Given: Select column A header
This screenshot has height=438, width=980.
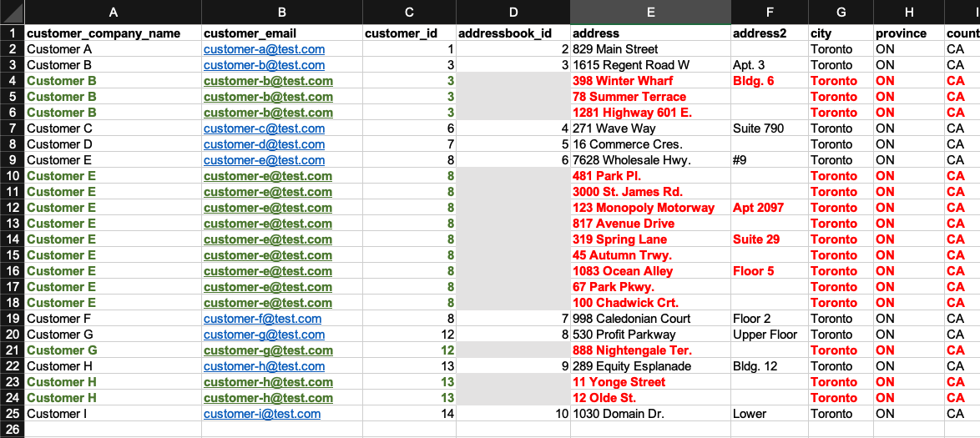Looking at the screenshot, I should (114, 12).
